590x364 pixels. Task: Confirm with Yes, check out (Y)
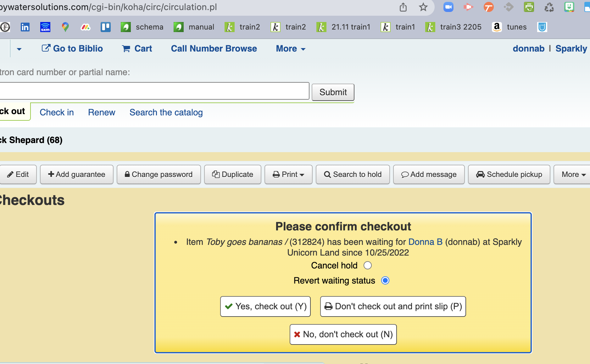tap(265, 306)
